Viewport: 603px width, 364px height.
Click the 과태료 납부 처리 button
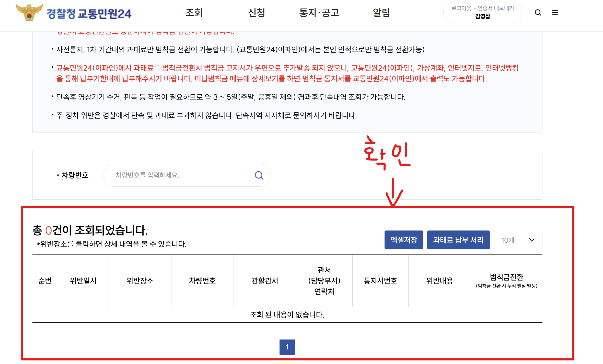coord(458,240)
